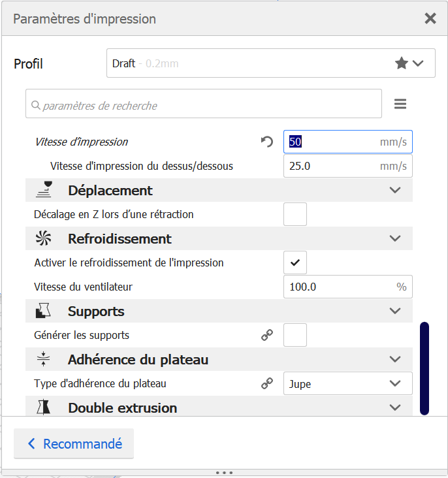The width and height of the screenshot is (448, 478).
Task: Click the link icon beside Type d'adhérence
Action: (x=266, y=384)
